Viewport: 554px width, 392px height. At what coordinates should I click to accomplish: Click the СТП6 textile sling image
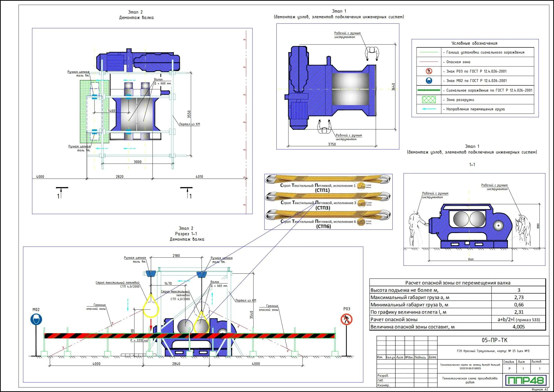click(327, 214)
